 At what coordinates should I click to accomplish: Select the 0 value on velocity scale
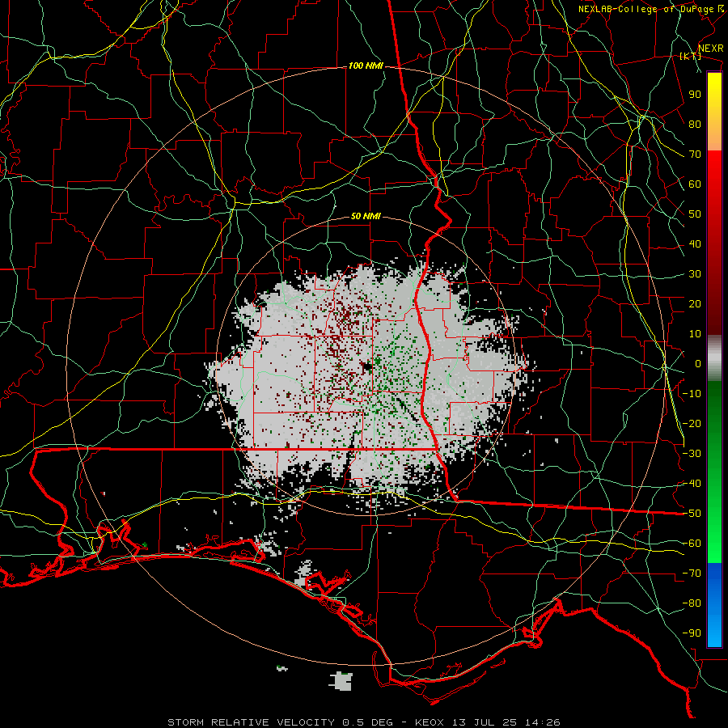(x=698, y=364)
